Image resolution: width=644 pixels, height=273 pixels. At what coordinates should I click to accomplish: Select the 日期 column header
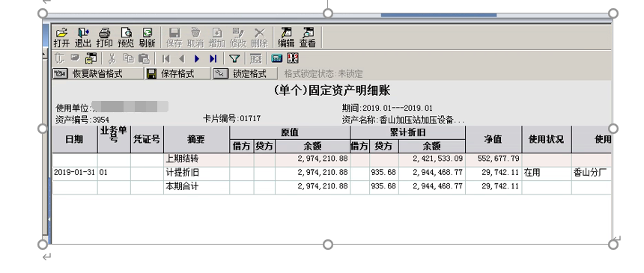click(x=75, y=139)
